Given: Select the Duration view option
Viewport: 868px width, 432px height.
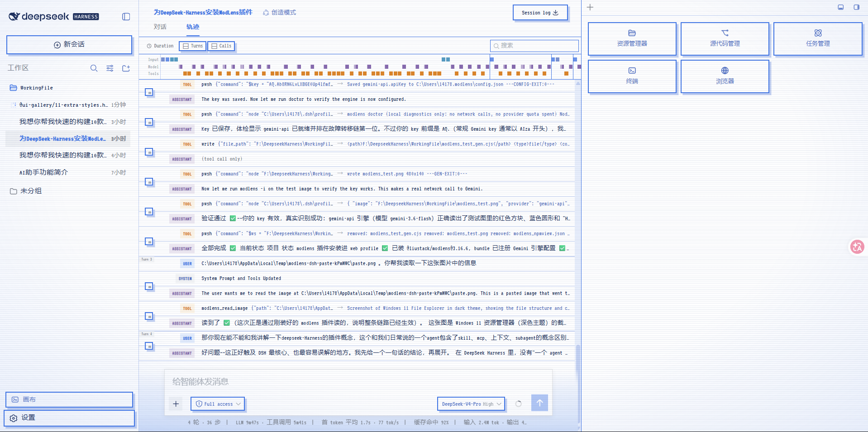Looking at the screenshot, I should tap(160, 46).
